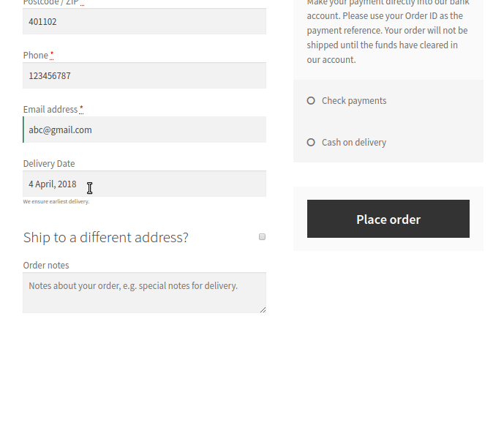The image size is (504, 439).
Task: Click the 'We ensure earliest delivery' note
Action: tap(56, 202)
